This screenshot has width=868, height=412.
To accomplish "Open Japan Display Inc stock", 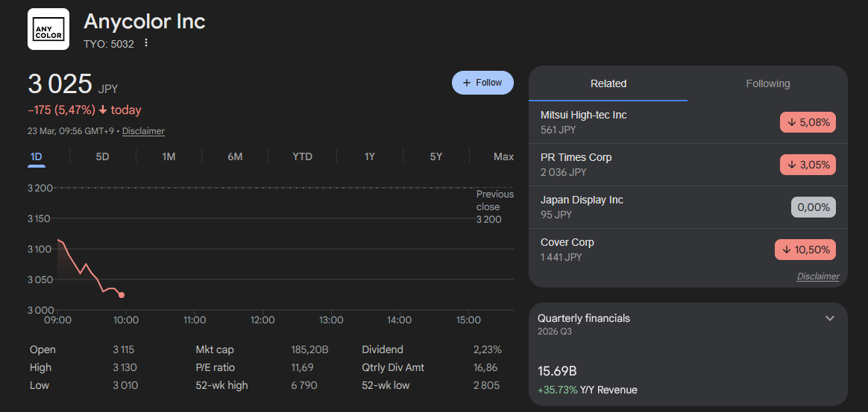I will [x=688, y=207].
